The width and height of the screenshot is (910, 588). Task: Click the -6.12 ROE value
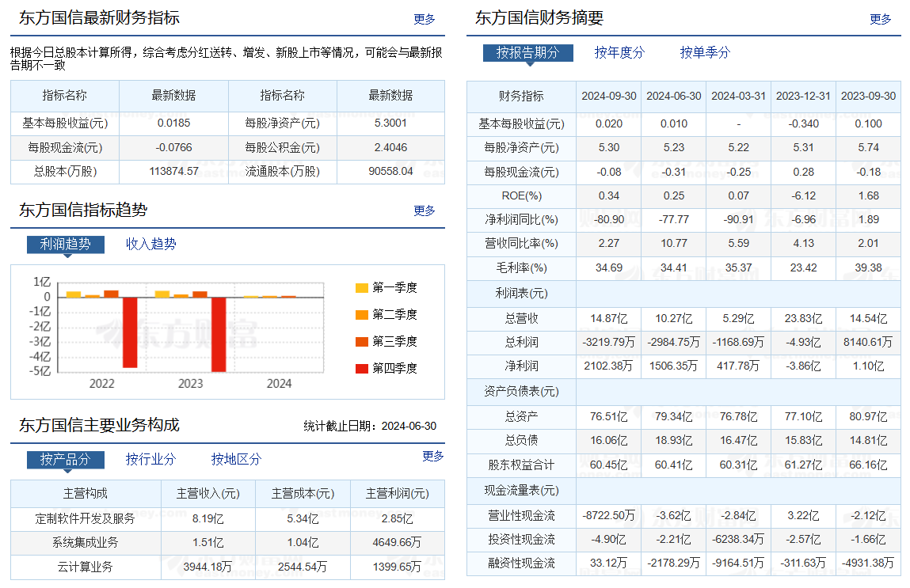point(803,196)
